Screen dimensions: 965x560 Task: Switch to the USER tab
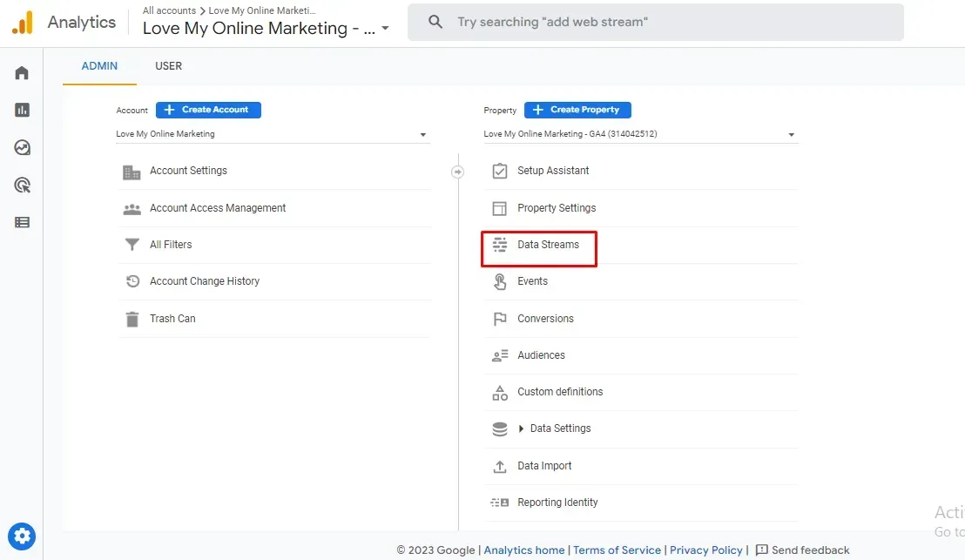[x=169, y=66]
